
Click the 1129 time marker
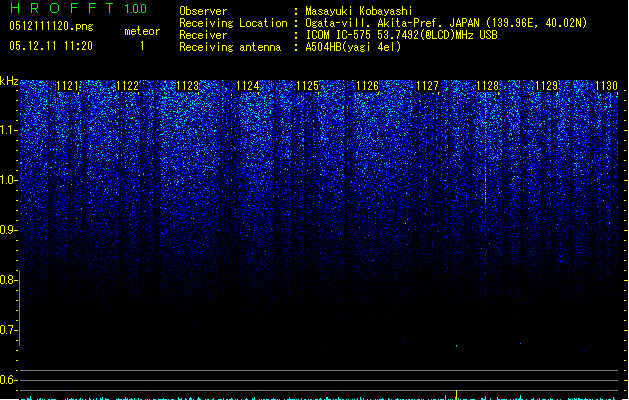[547, 86]
